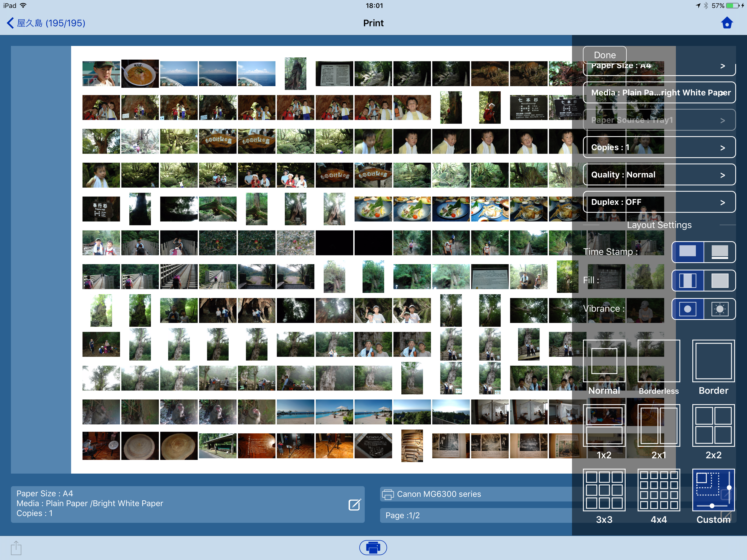The height and width of the screenshot is (560, 747).
Task: Enable Vibrance brightness option
Action: pyautogui.click(x=720, y=309)
